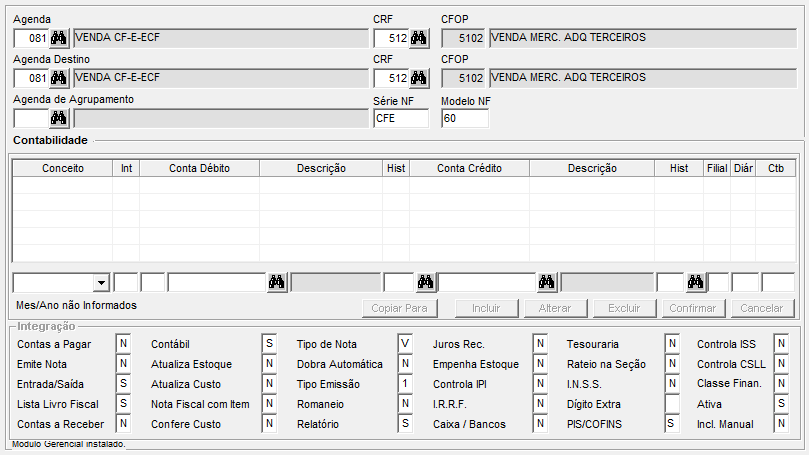The width and height of the screenshot is (809, 455).
Task: Click the Copiar Para button
Action: (x=400, y=308)
